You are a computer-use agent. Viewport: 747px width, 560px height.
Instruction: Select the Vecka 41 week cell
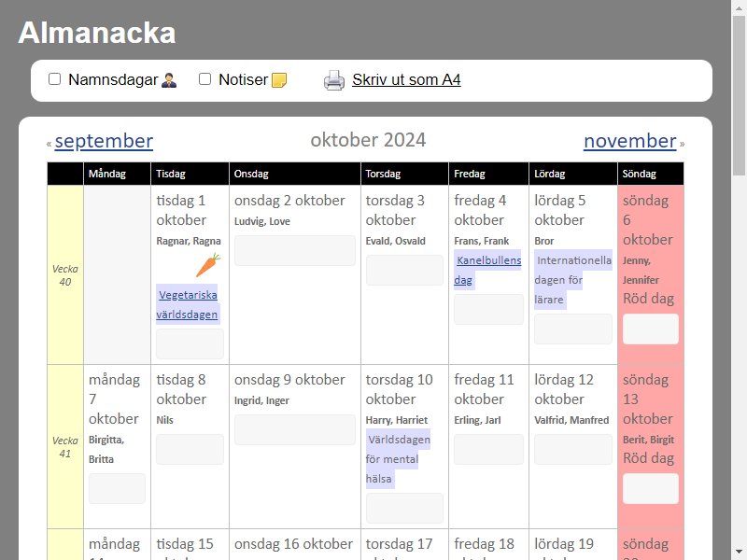(65, 447)
